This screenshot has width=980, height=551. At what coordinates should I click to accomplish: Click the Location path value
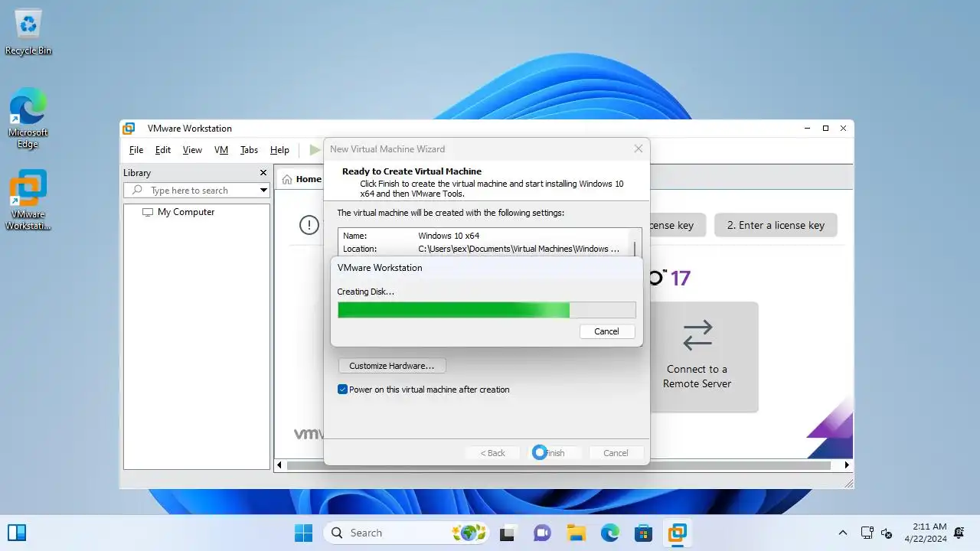519,249
